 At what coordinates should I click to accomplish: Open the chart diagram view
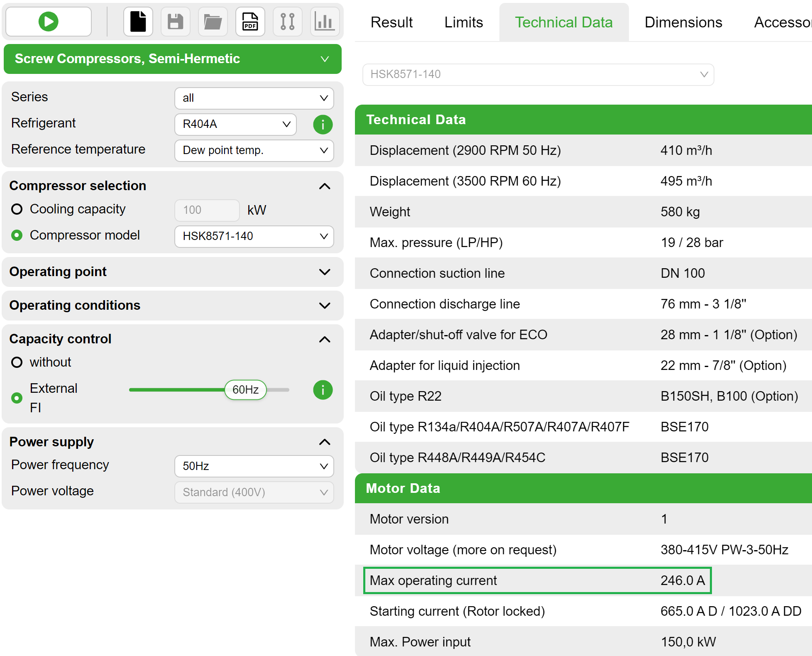click(x=325, y=21)
